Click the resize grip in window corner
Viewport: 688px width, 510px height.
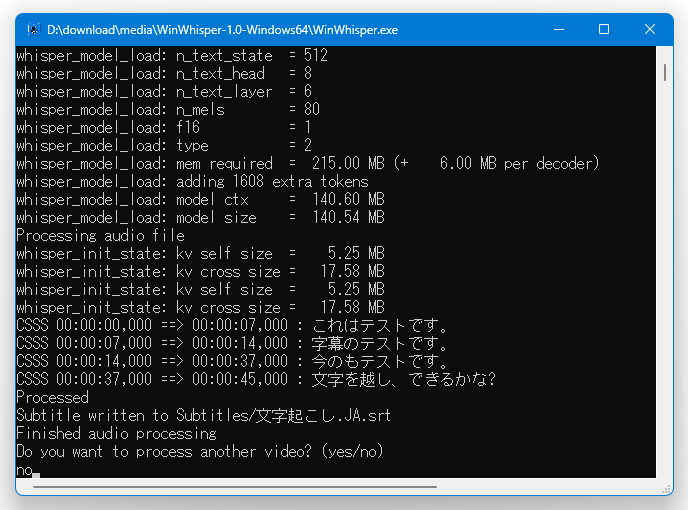click(666, 489)
